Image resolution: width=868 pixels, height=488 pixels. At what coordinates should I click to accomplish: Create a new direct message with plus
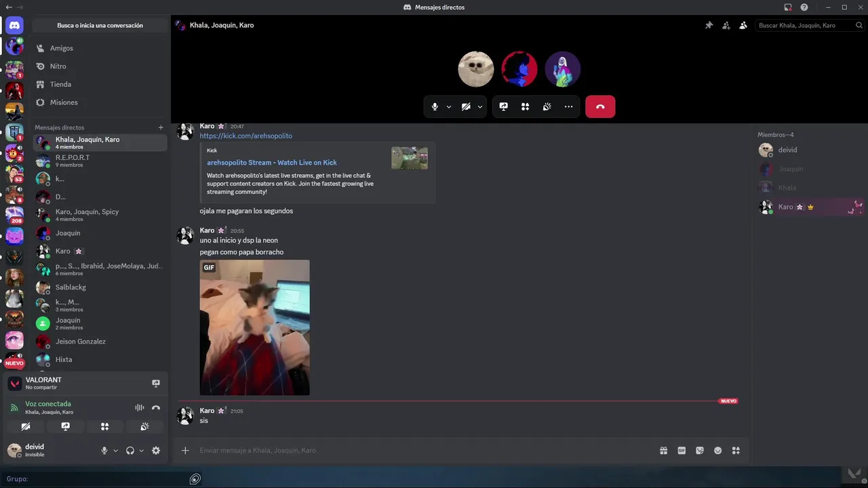tap(161, 127)
